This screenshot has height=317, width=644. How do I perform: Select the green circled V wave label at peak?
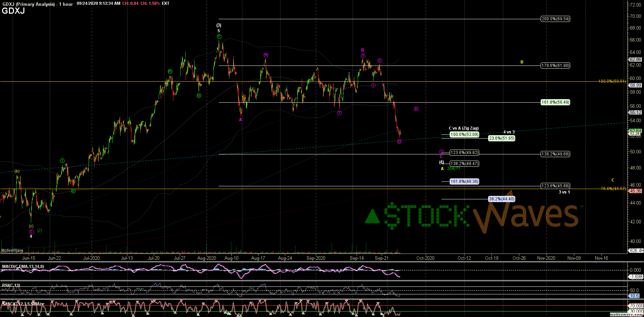(219, 36)
